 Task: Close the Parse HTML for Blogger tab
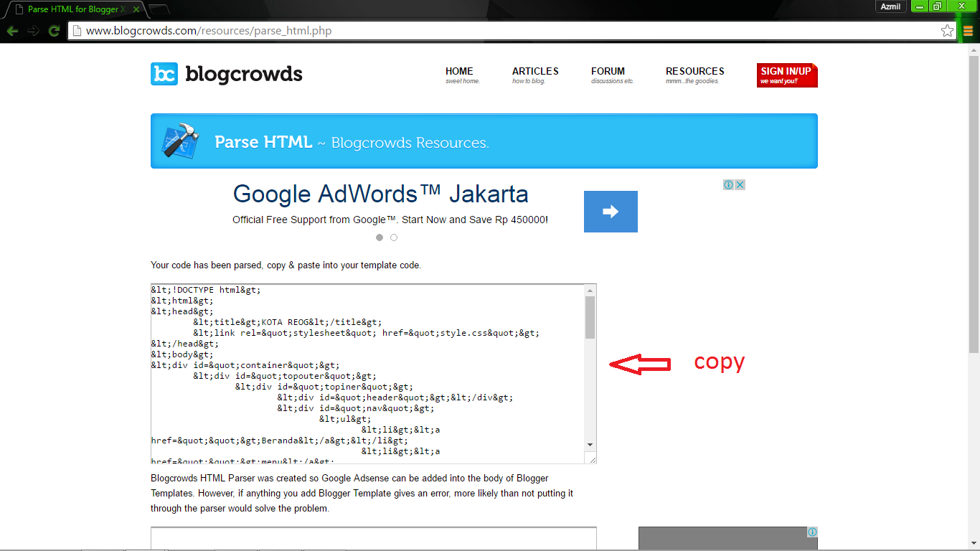pyautogui.click(x=136, y=9)
